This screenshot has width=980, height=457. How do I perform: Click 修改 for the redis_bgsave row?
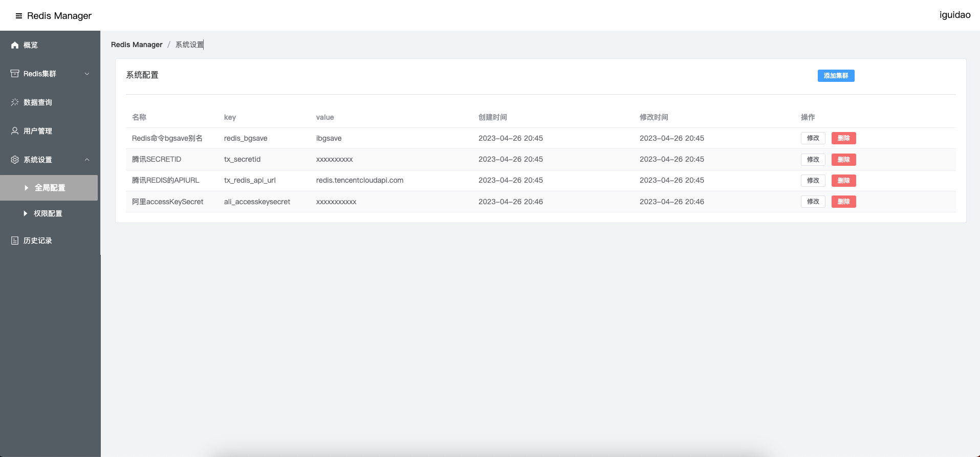(x=813, y=138)
